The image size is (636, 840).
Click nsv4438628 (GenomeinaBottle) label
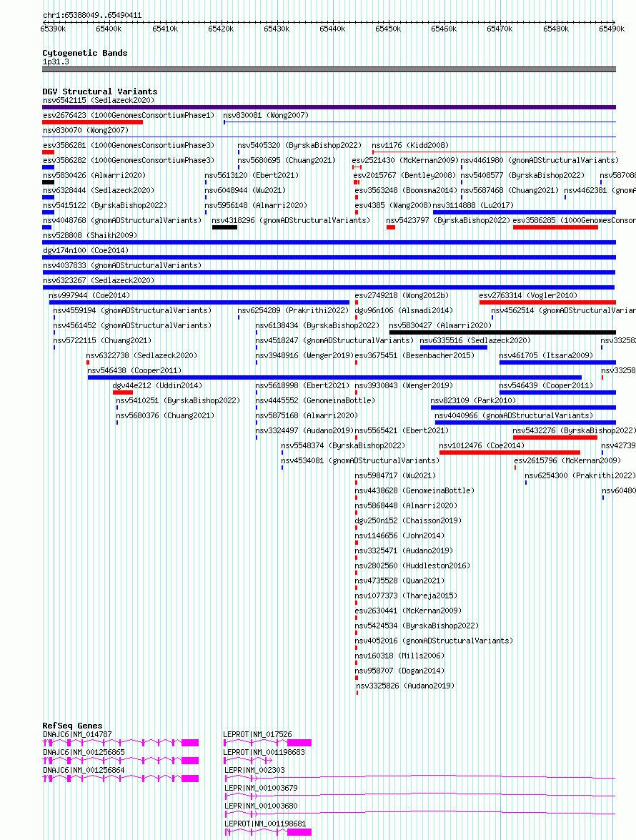pyautogui.click(x=414, y=490)
